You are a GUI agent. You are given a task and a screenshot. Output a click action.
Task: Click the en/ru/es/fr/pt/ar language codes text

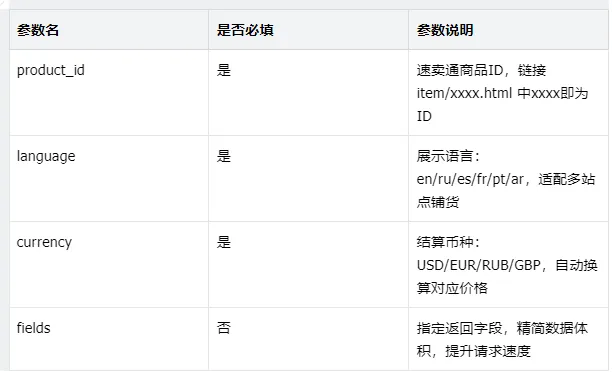click(x=470, y=179)
